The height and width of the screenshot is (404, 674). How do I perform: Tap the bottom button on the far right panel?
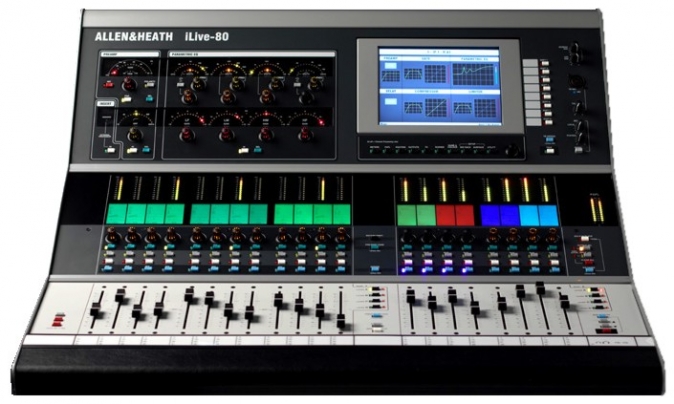pyautogui.click(x=579, y=150)
